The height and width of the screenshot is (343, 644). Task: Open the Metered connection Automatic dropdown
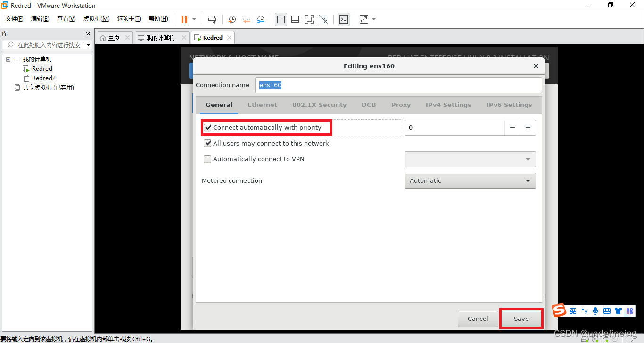470,181
